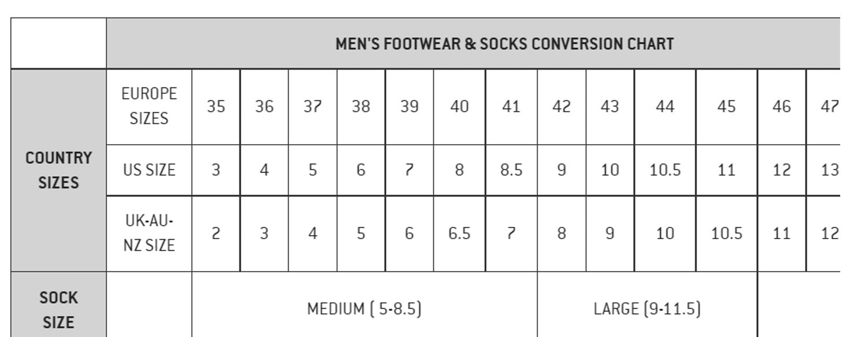Click Europe size 44 cell
Image resolution: width=868 pixels, height=337 pixels.
pyautogui.click(x=665, y=107)
